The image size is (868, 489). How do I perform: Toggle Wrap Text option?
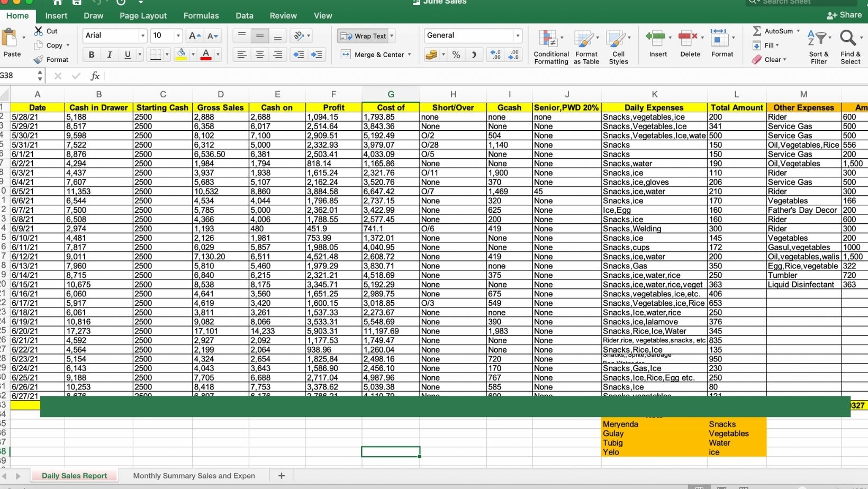coord(363,36)
